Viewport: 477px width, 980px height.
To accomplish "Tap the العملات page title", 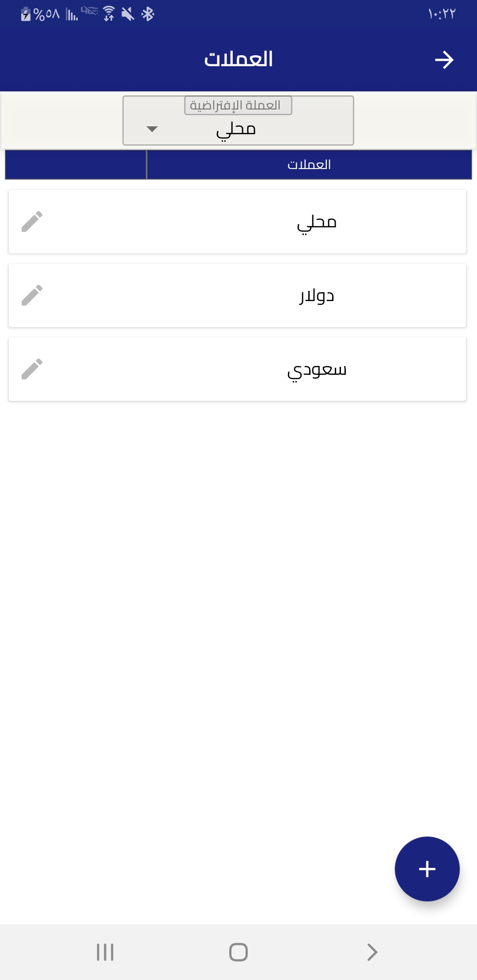I will (x=238, y=59).
